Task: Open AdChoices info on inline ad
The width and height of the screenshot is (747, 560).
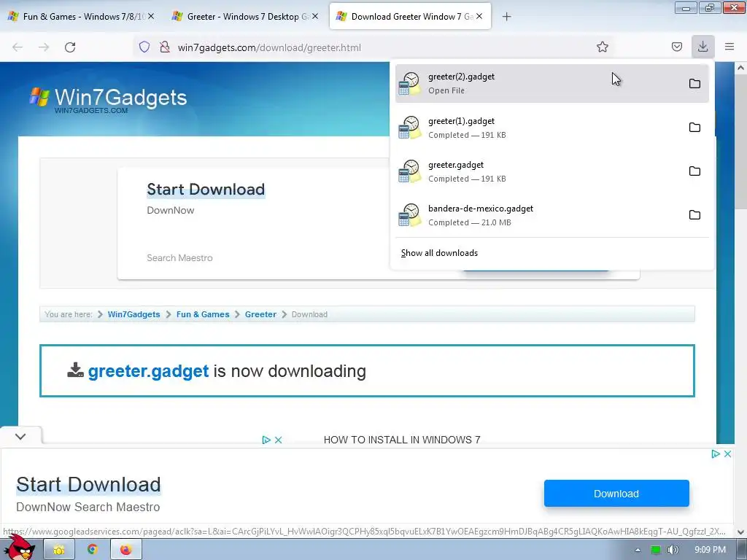Action: (266, 440)
